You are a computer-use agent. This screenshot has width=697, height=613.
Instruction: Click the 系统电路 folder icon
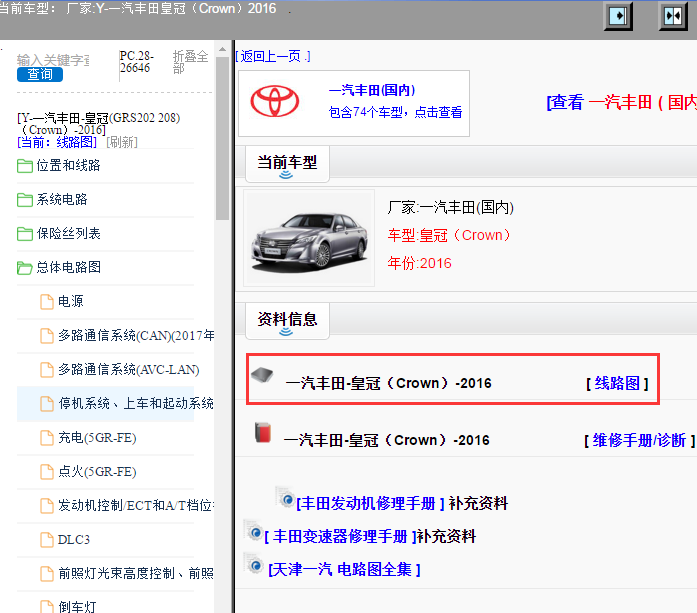tap(25, 200)
